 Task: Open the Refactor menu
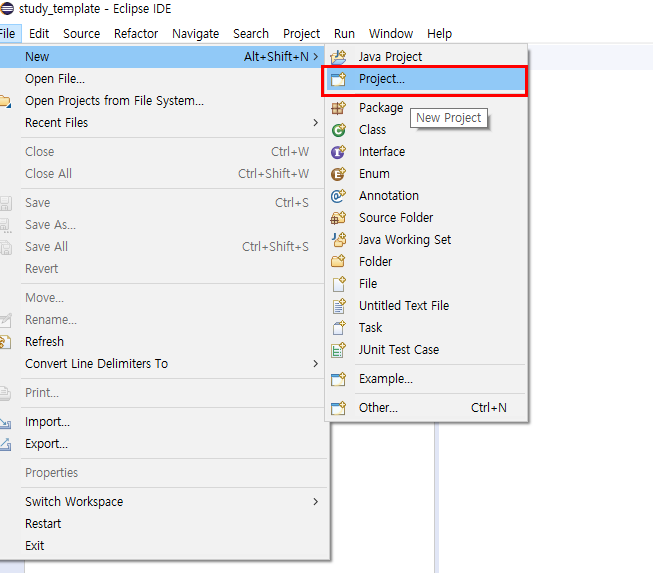tap(136, 34)
